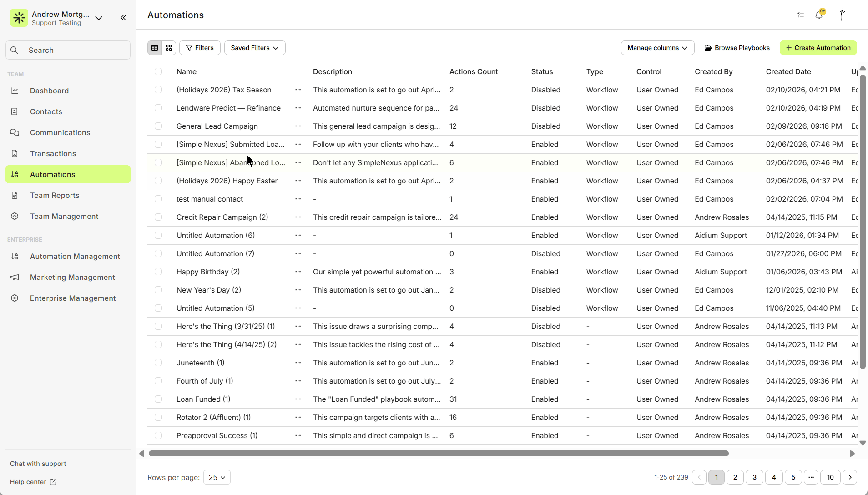This screenshot has width=868, height=495.
Task: Tick checkbox for Credit Repair Campaign (2)
Action: click(158, 217)
